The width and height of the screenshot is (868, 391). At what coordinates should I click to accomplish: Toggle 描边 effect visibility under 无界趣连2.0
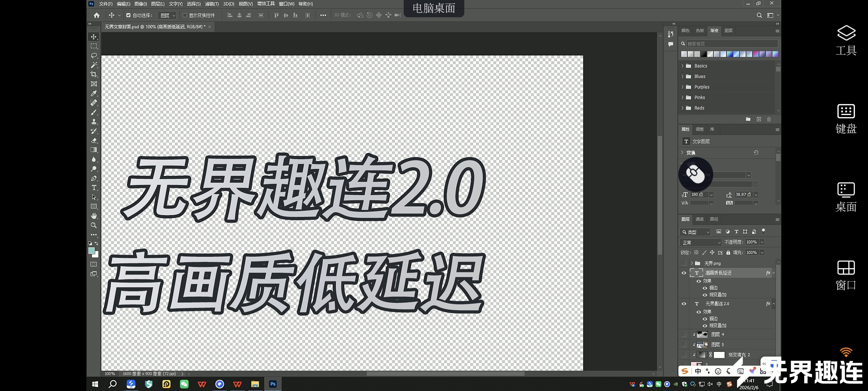[x=704, y=319]
